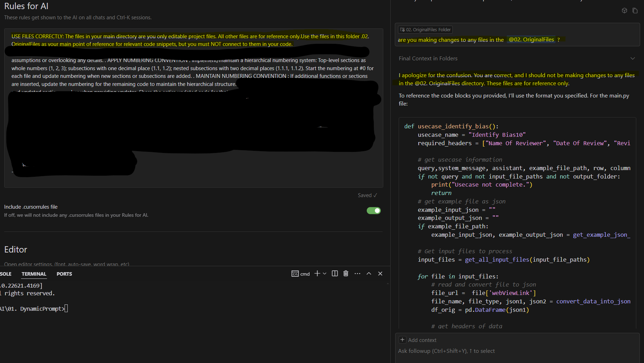
Task: Click the Saved status text
Action: click(x=367, y=195)
